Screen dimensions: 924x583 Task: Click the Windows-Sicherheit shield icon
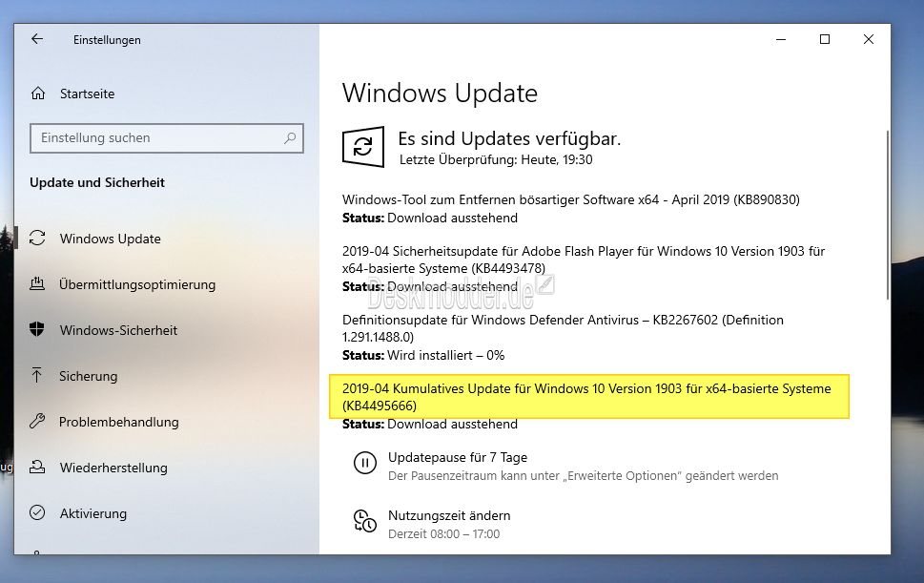tap(37, 329)
